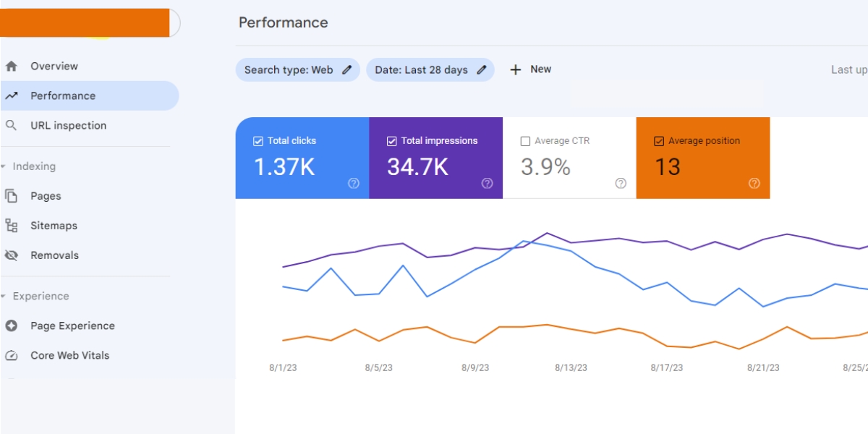Image resolution: width=868 pixels, height=434 pixels.
Task: Open Sitemaps from the sidebar menu
Action: 54,226
